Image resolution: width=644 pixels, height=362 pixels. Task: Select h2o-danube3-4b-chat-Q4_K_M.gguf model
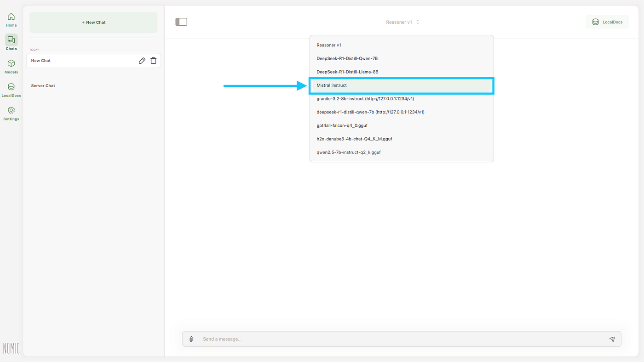402,139
